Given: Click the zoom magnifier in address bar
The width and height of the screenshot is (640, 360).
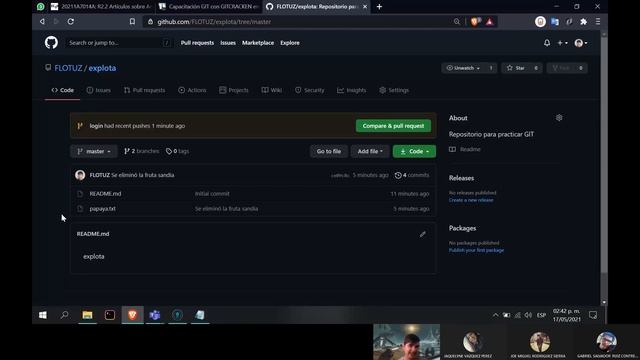Looking at the screenshot, I should pos(457,22).
